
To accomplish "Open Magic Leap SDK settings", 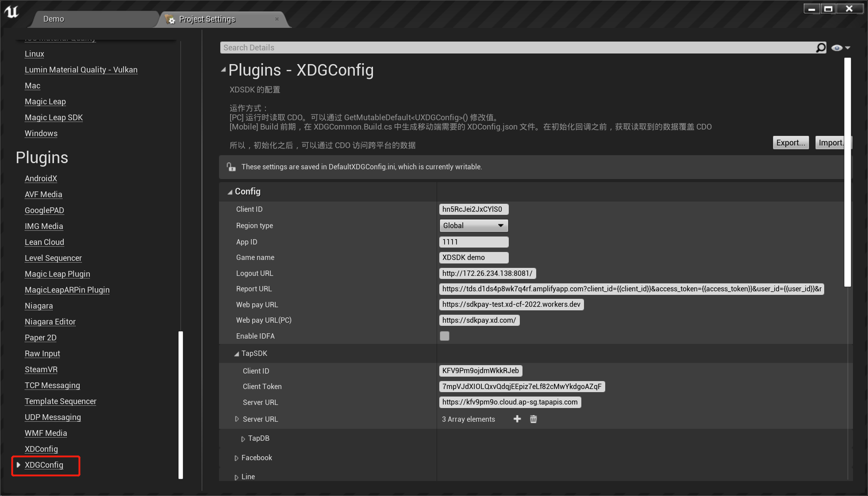I will tap(54, 118).
